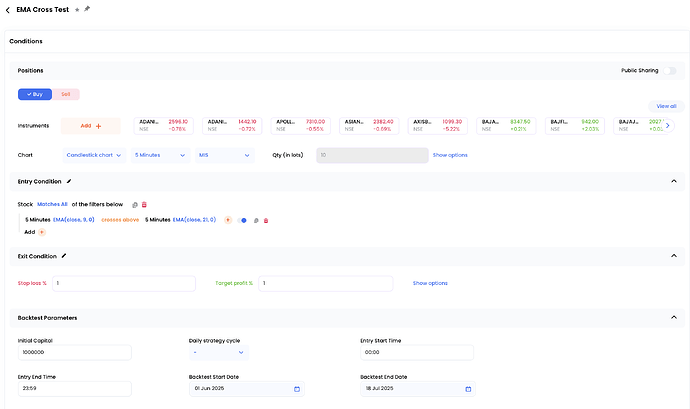Click the Initial Capital input field
This screenshot has width=690, height=409.
74,352
